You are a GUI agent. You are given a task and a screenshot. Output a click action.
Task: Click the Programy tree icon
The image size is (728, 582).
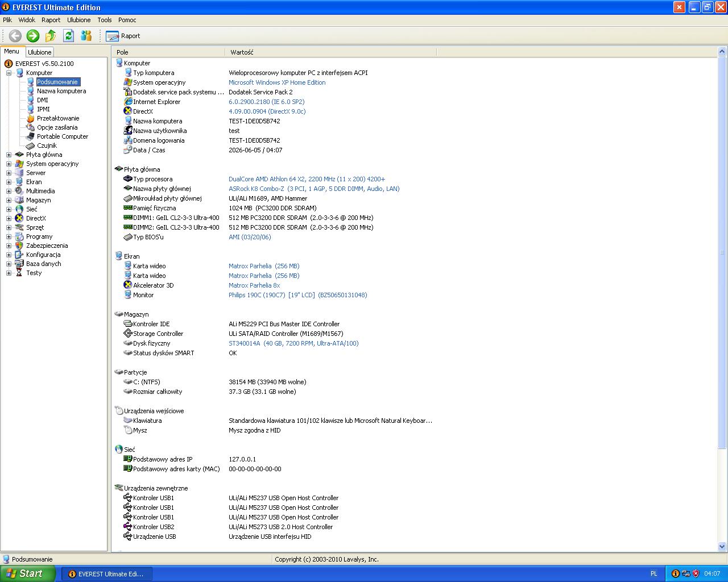point(19,236)
